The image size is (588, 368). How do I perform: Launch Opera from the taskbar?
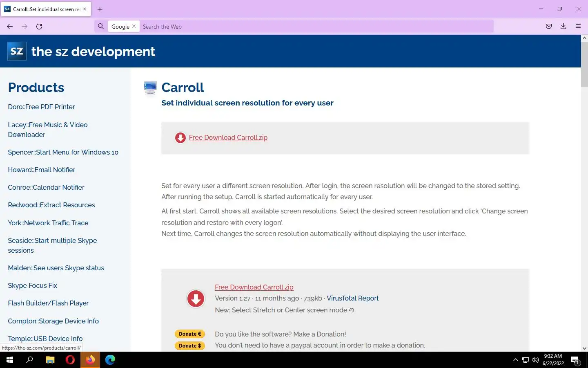coord(70,360)
